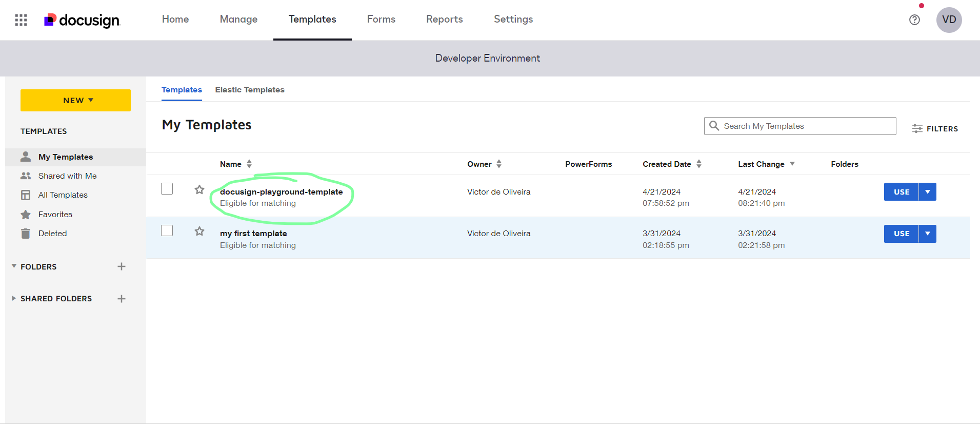This screenshot has height=424, width=980.
Task: Open the apps grid launcher icon
Action: coord(21,20)
